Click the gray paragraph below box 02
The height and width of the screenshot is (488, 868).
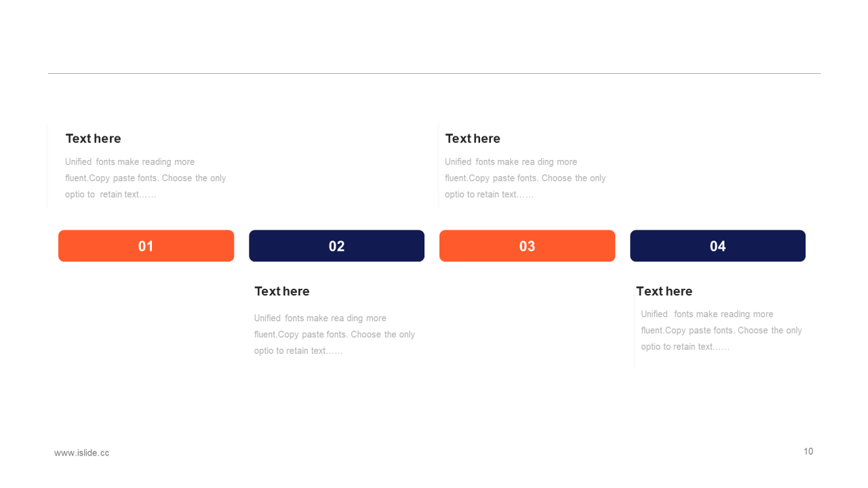click(x=334, y=334)
